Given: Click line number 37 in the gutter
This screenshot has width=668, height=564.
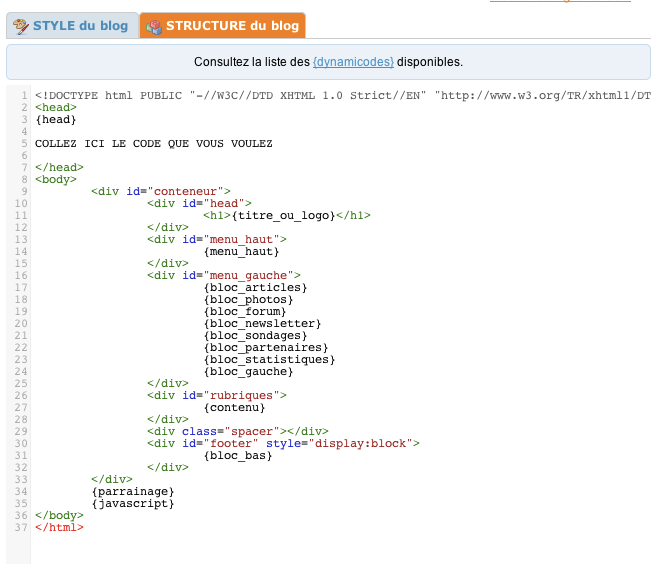Looking at the screenshot, I should pyautogui.click(x=21, y=527).
